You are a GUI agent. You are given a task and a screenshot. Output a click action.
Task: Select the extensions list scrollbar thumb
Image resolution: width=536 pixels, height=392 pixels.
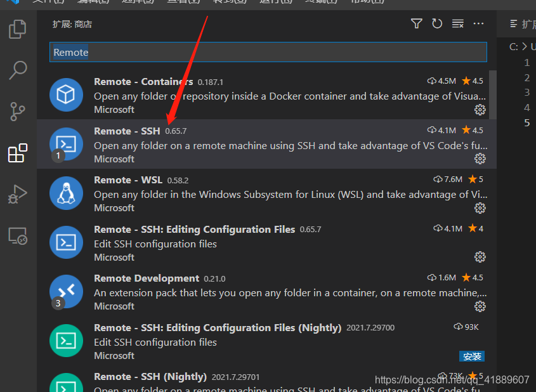point(493,95)
